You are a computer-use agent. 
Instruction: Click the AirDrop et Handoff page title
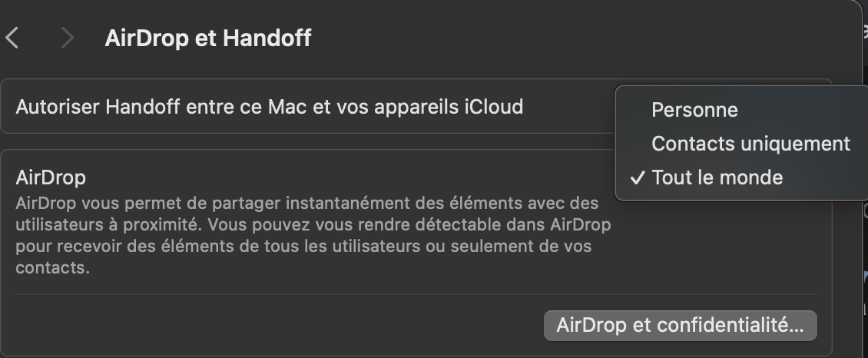pyautogui.click(x=208, y=38)
